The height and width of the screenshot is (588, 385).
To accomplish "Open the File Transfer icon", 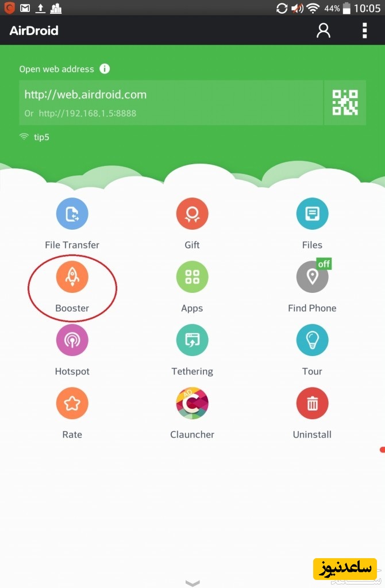I will click(72, 214).
